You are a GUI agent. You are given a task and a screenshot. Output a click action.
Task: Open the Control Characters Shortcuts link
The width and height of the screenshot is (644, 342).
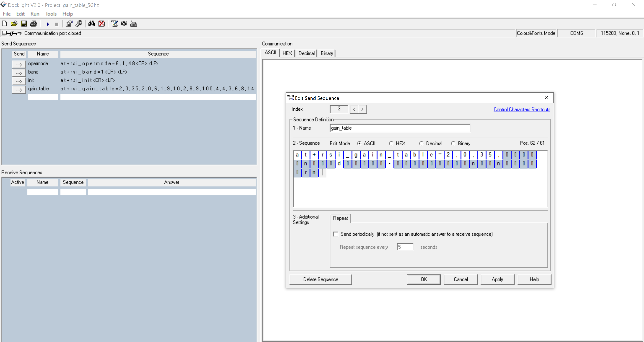[x=522, y=109]
